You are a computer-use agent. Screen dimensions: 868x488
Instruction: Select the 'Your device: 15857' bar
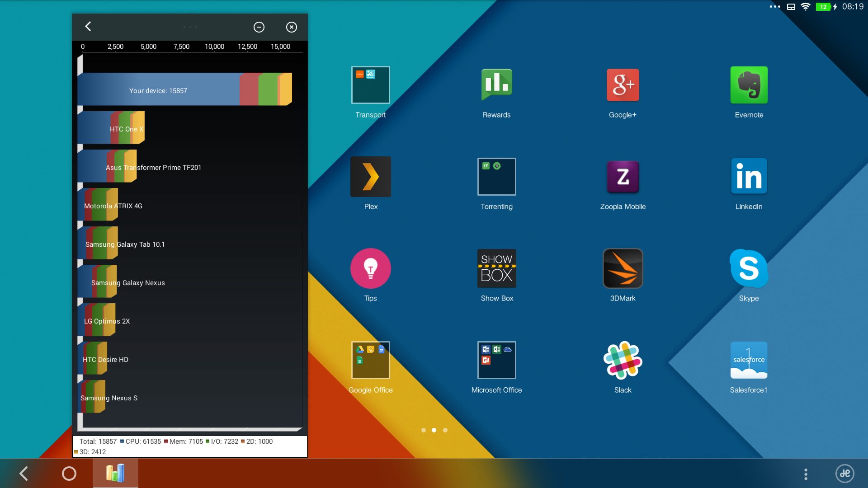pyautogui.click(x=184, y=89)
